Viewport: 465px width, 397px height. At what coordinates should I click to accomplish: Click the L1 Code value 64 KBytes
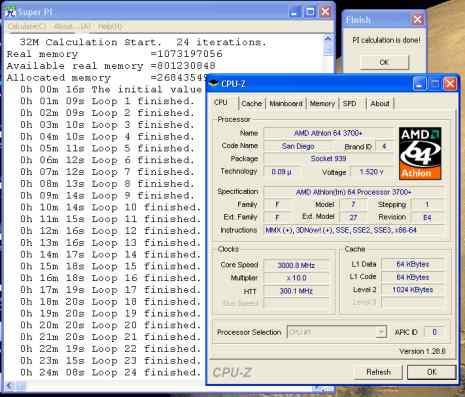click(413, 277)
